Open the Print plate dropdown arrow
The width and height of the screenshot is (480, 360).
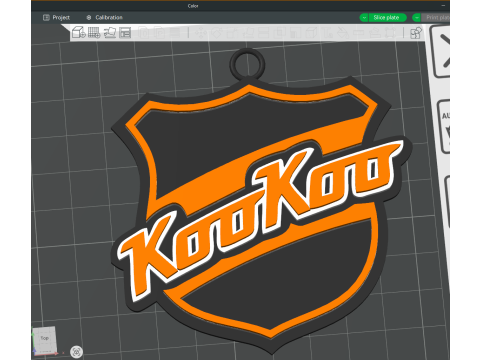[x=417, y=17]
